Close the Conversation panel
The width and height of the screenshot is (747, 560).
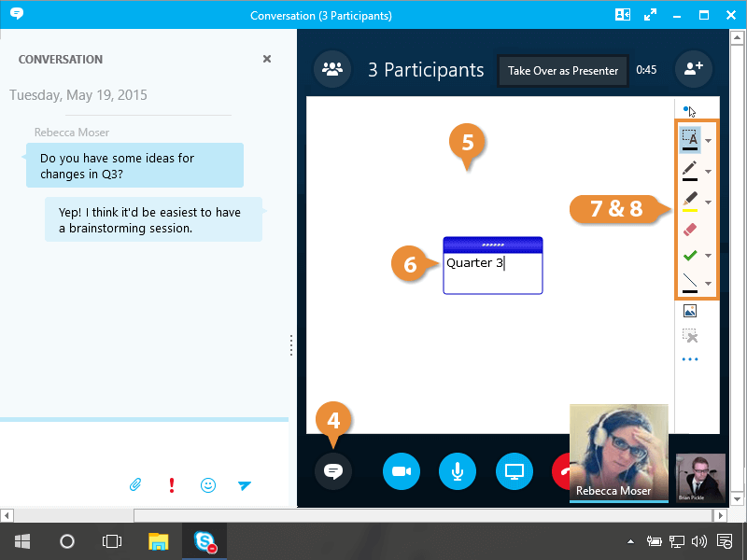point(267,59)
